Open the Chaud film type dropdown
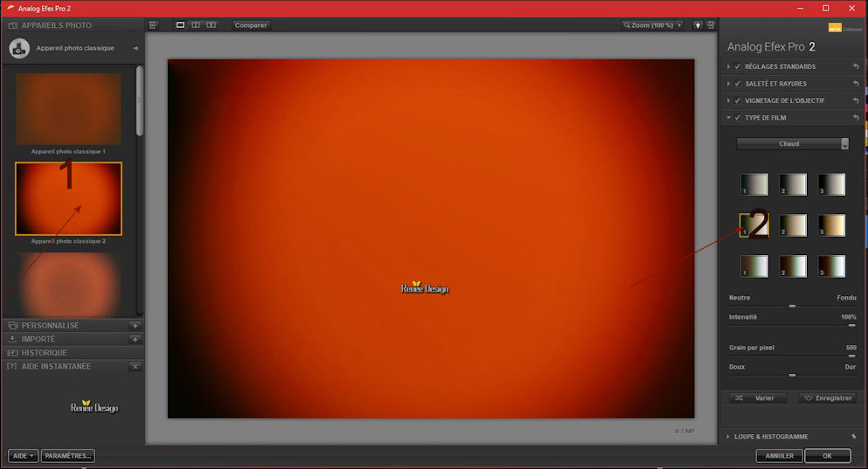This screenshot has height=469, width=868. 793,144
